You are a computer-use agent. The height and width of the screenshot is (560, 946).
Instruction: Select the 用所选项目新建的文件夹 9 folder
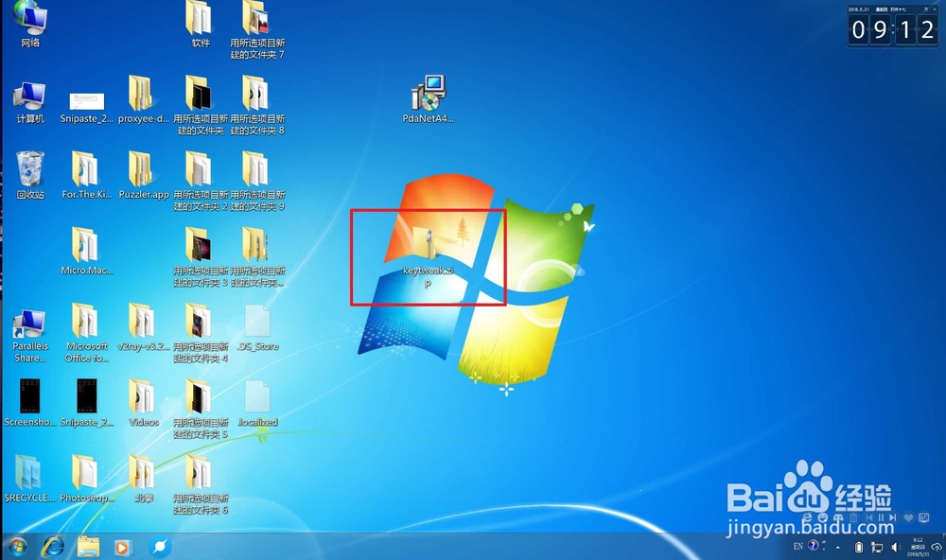257,181
